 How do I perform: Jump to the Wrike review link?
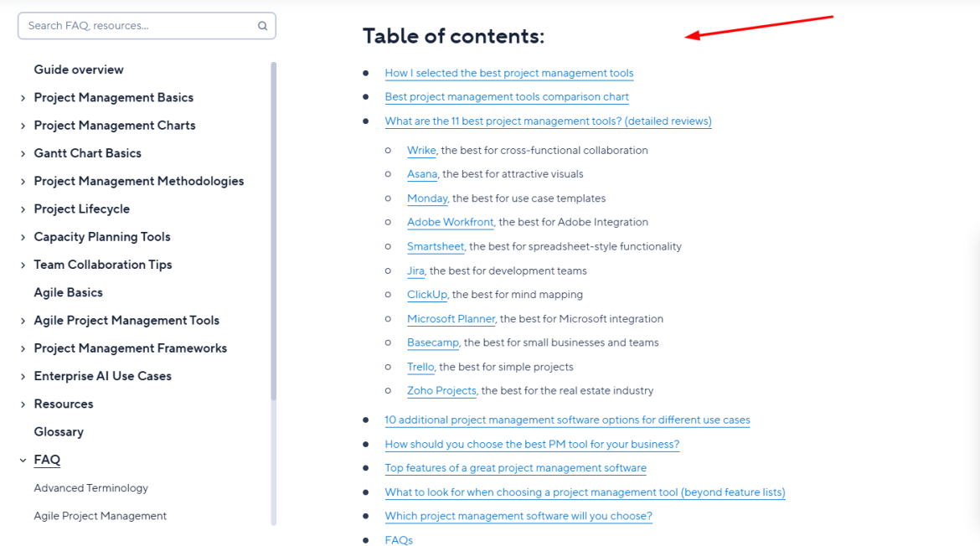point(421,151)
